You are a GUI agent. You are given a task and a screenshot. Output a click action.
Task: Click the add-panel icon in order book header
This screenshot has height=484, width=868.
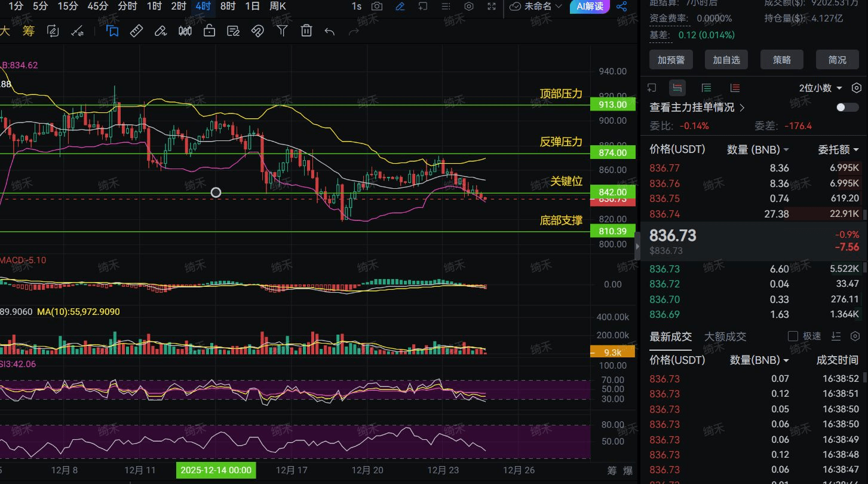(x=652, y=88)
